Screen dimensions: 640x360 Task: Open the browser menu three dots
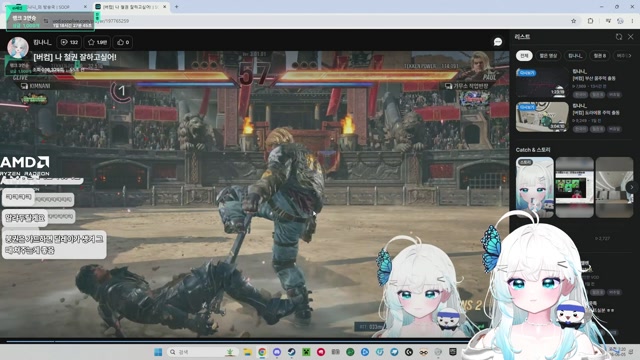632,21
